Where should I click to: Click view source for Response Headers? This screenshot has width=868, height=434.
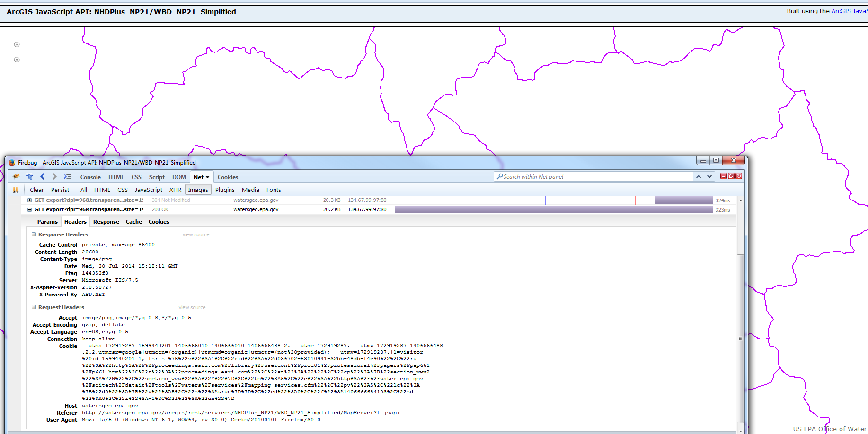[x=196, y=234]
